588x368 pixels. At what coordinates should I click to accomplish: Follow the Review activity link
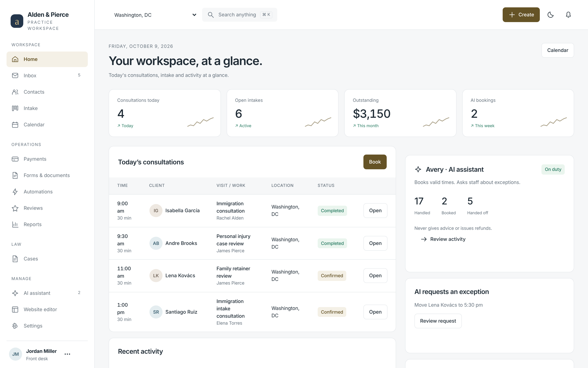click(x=443, y=239)
